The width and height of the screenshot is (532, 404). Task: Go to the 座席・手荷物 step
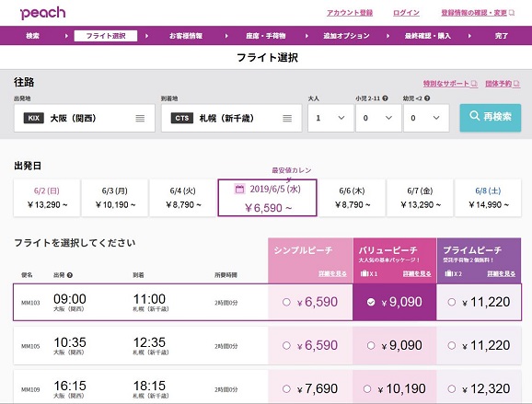(x=266, y=36)
